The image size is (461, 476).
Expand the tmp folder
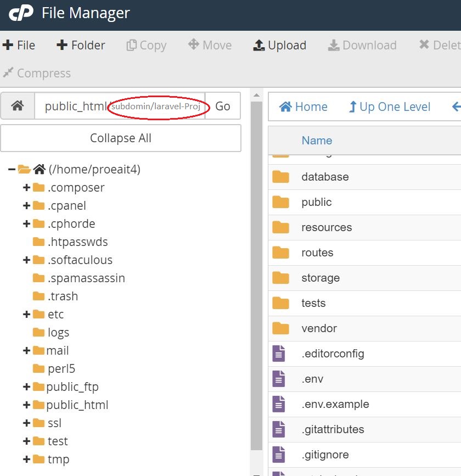click(x=26, y=460)
